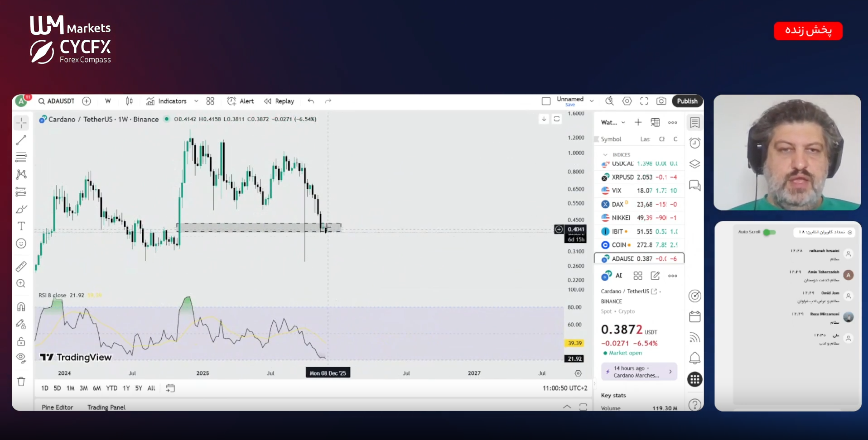Toggle hide all drawings eye icon

click(x=21, y=358)
